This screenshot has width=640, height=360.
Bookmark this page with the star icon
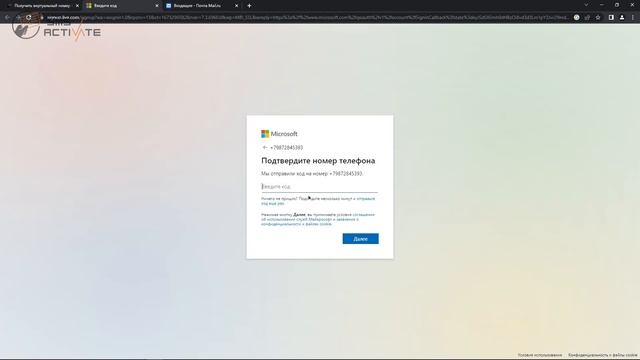(598, 18)
